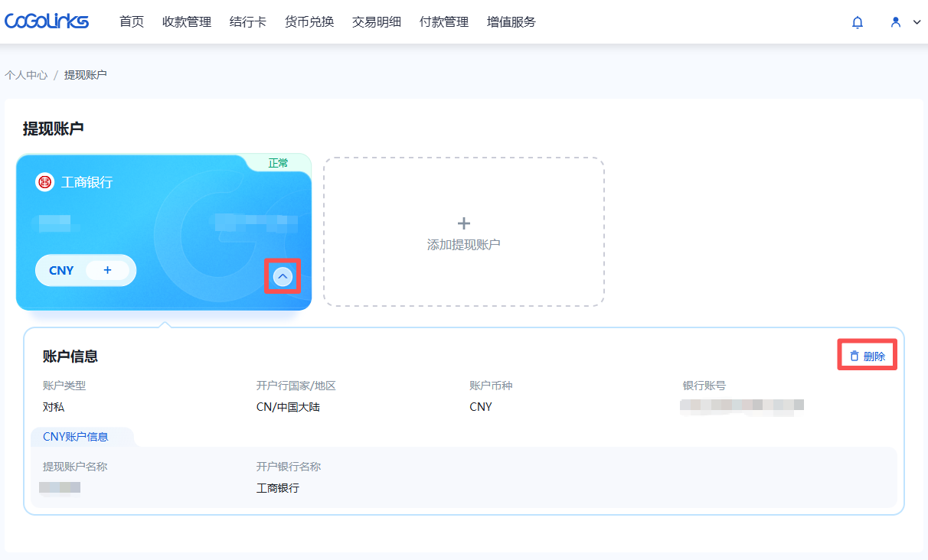This screenshot has width=928, height=560.
Task: Click the 个人中心 breadcrumb link
Action: click(x=26, y=75)
